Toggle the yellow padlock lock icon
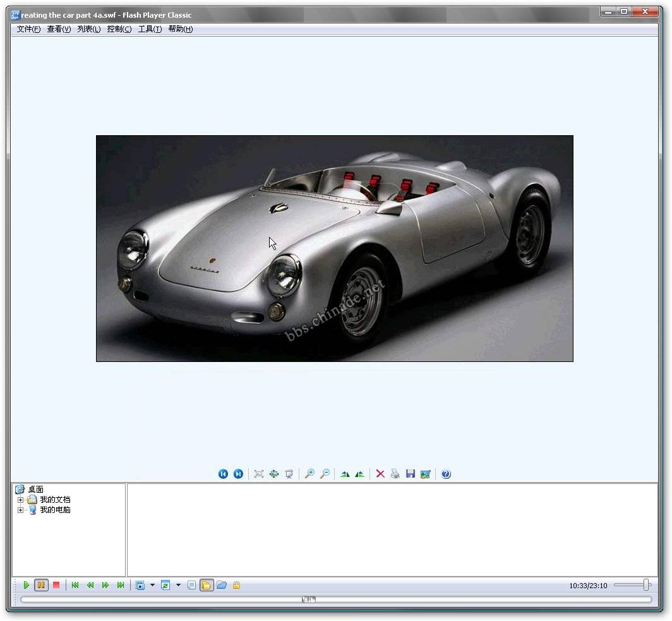Viewport: 672px width, 621px height. pyautogui.click(x=236, y=586)
